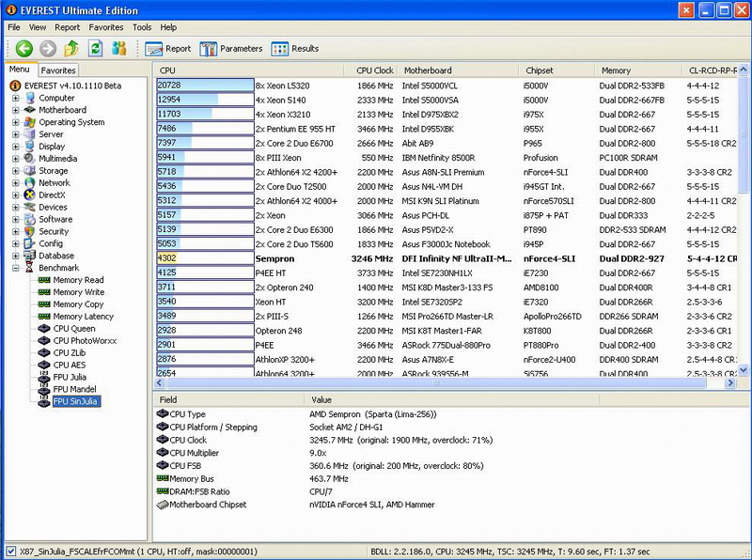Collapse the Benchmark tree node

[x=16, y=268]
